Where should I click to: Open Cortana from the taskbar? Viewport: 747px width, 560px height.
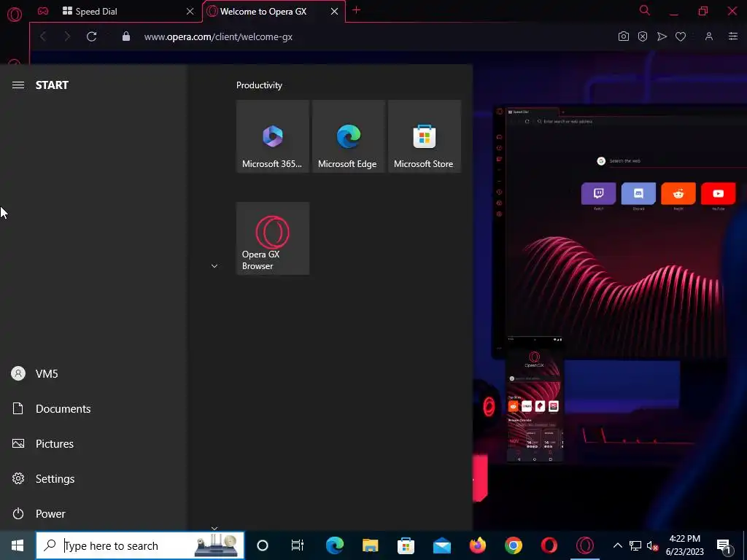tap(263, 545)
